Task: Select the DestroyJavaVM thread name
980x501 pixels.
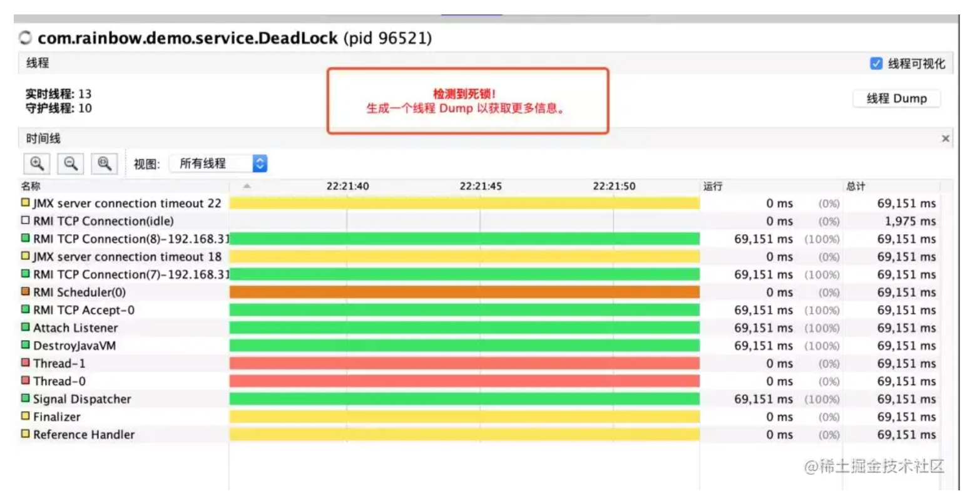Action: coord(74,346)
